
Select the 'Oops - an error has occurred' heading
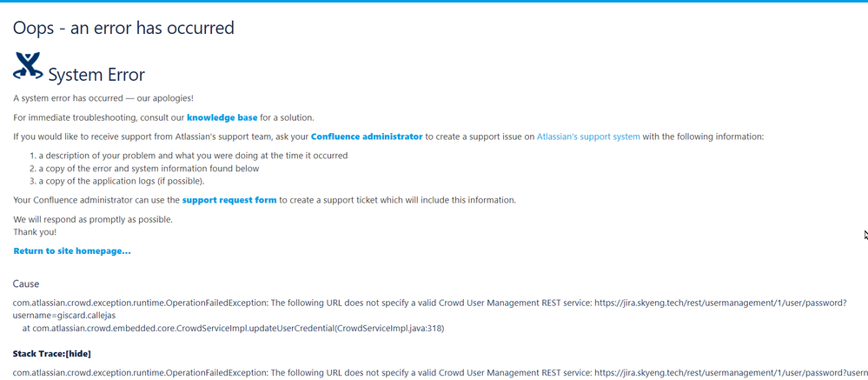pyautogui.click(x=123, y=27)
